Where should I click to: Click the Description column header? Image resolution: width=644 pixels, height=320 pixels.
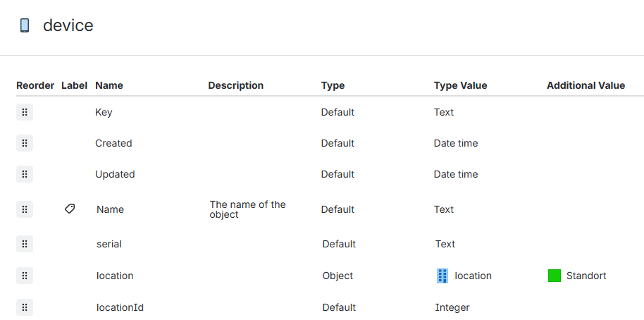(236, 85)
